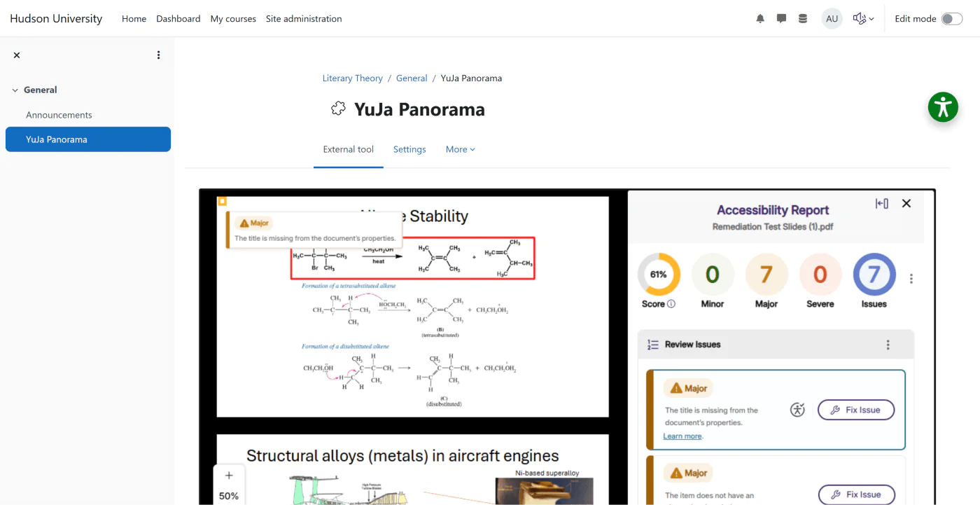Collapse the General section
The width and height of the screenshot is (980, 505).
click(x=15, y=90)
